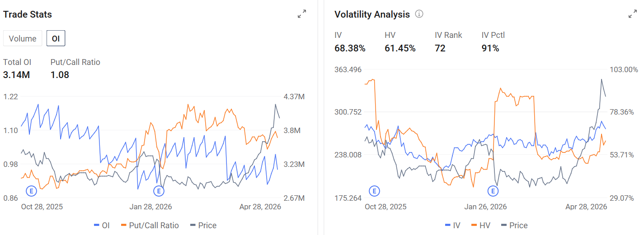The image size is (644, 235).
Task: Click the Jan earnings marker on Volatility chart
Action: click(x=493, y=191)
